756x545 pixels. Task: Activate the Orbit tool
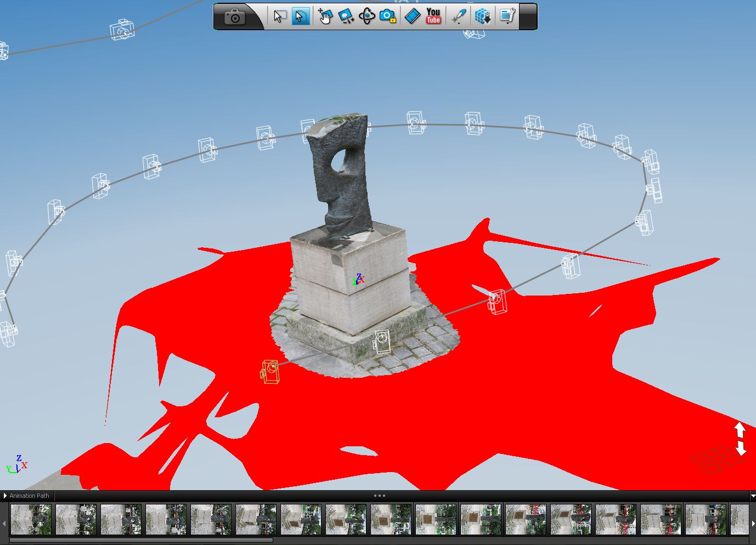(x=366, y=16)
